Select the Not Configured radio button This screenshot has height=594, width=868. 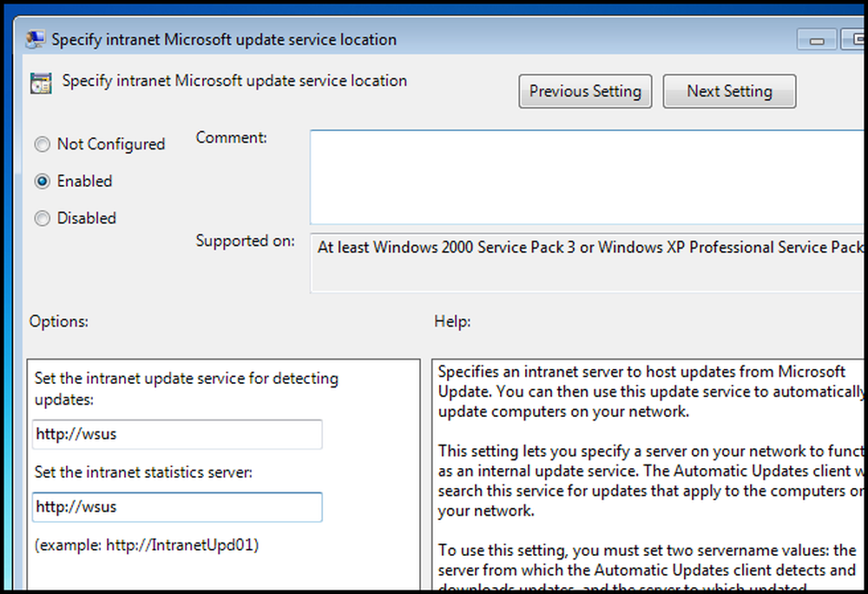coord(42,144)
